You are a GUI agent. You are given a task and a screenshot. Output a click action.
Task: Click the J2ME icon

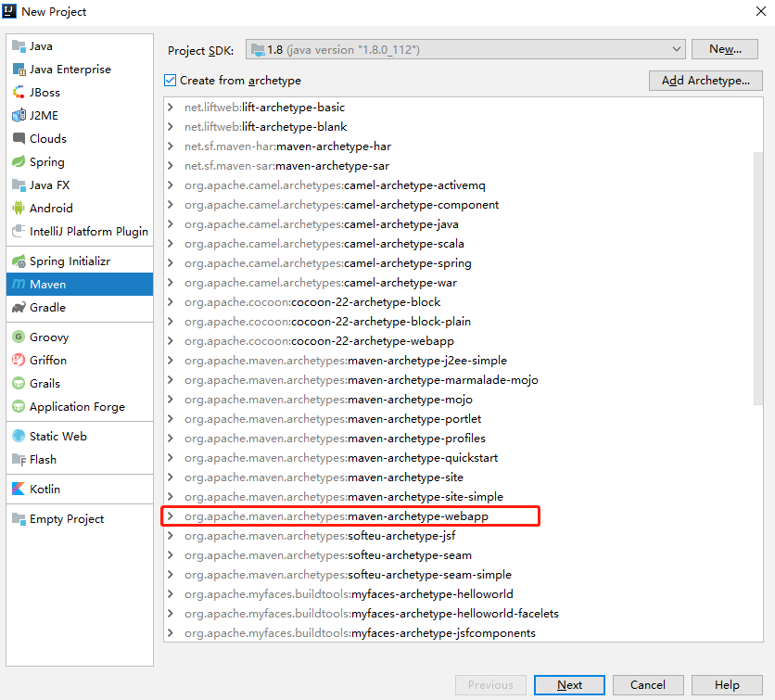coord(19,115)
